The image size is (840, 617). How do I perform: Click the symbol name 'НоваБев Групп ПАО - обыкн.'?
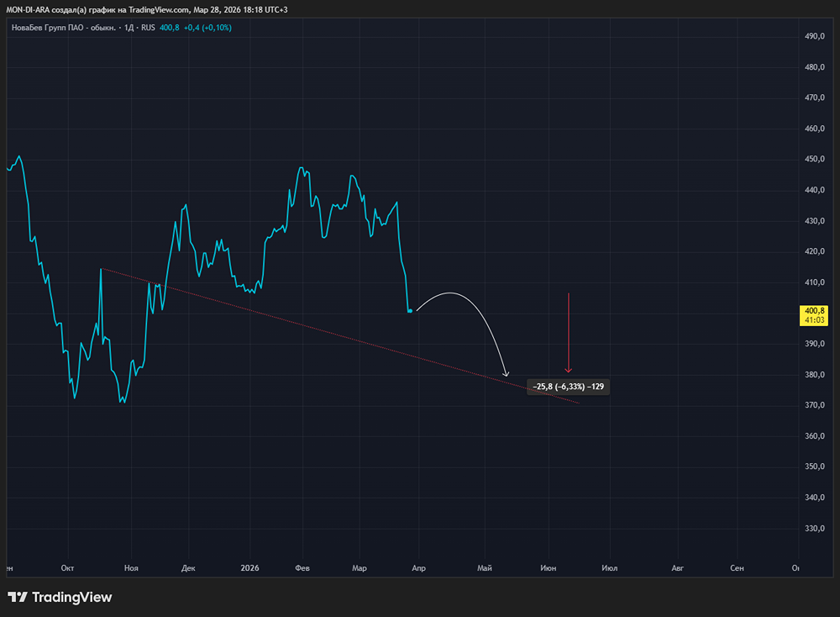pos(63,28)
